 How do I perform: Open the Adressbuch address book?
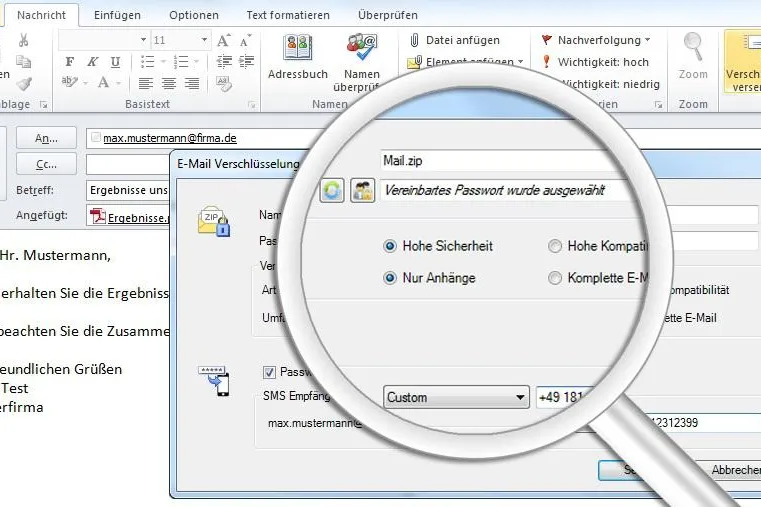pos(298,56)
